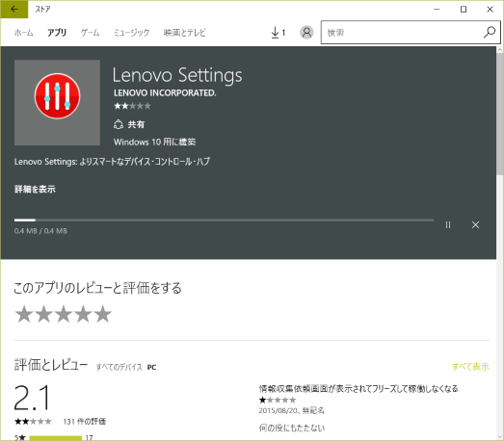Click the 2.1 average rating number
504x441 pixels.
(x=32, y=398)
